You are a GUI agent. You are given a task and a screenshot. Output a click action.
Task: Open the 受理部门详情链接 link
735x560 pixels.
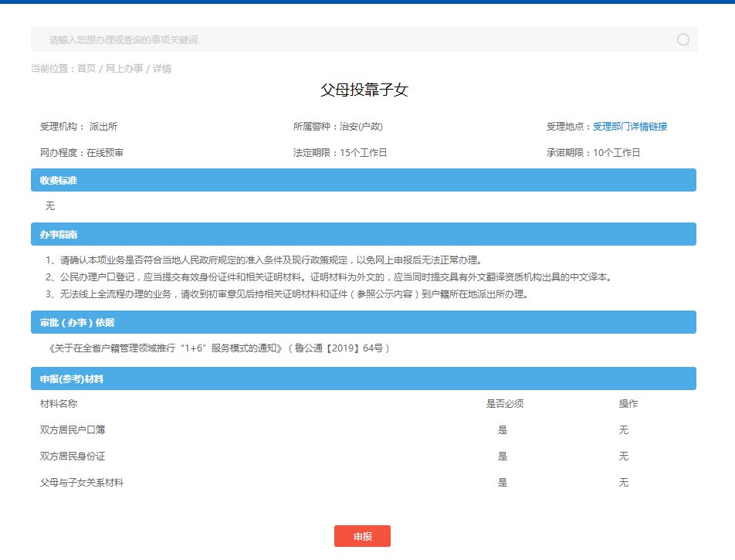pyautogui.click(x=630, y=127)
